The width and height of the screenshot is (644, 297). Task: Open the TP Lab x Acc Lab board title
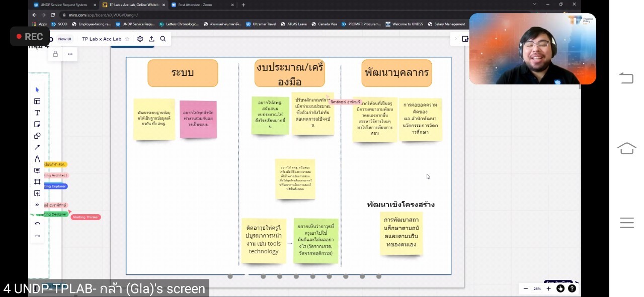coord(102,39)
